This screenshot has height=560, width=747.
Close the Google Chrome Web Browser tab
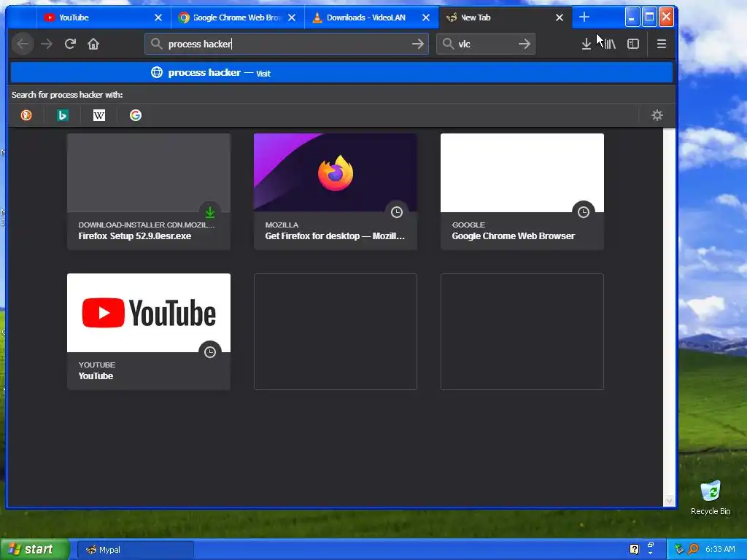coord(292,17)
